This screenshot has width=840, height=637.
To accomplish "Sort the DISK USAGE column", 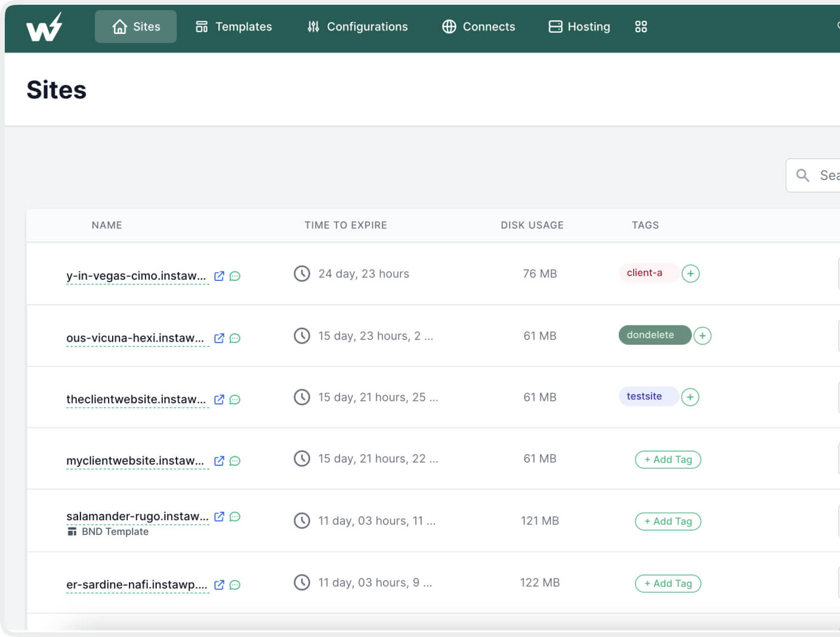I will (x=532, y=225).
